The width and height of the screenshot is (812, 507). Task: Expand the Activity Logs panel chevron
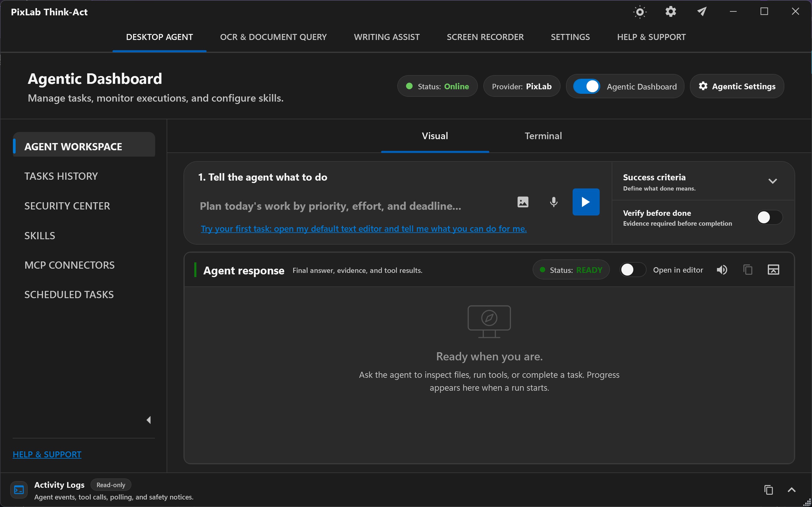coord(792,490)
